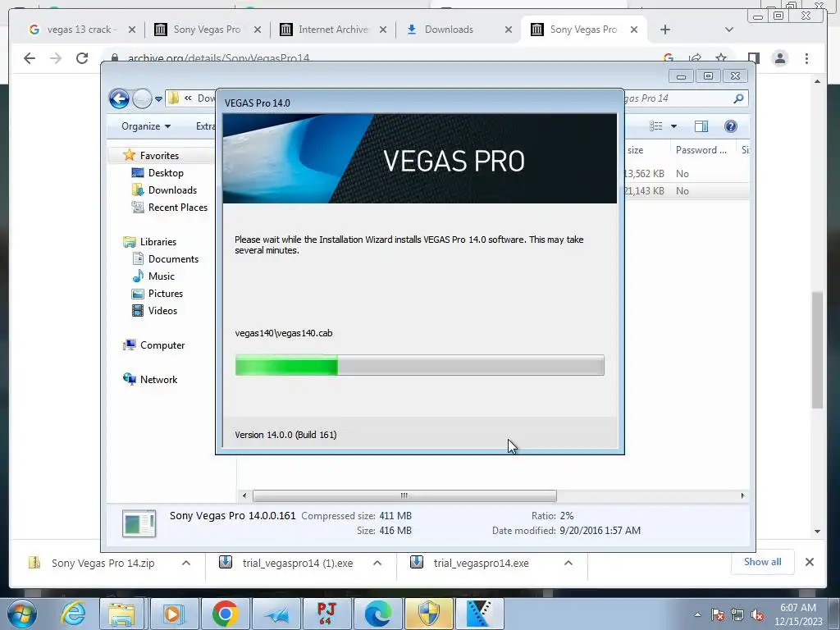Click the Password column header

[702, 150]
